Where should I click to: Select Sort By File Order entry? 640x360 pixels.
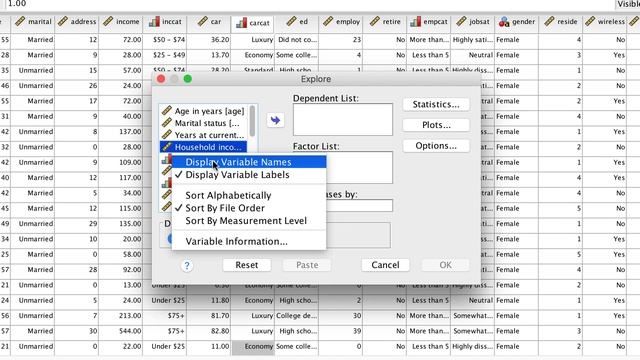point(249,208)
